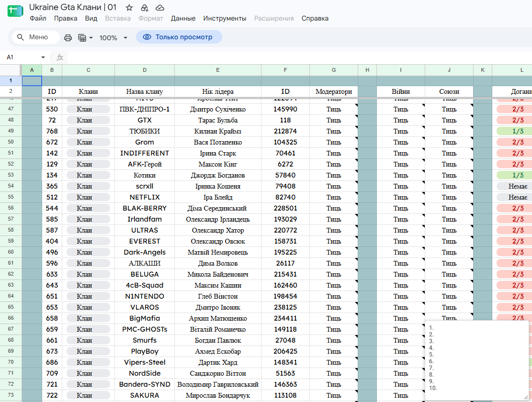Open the Меню search box

[35, 37]
